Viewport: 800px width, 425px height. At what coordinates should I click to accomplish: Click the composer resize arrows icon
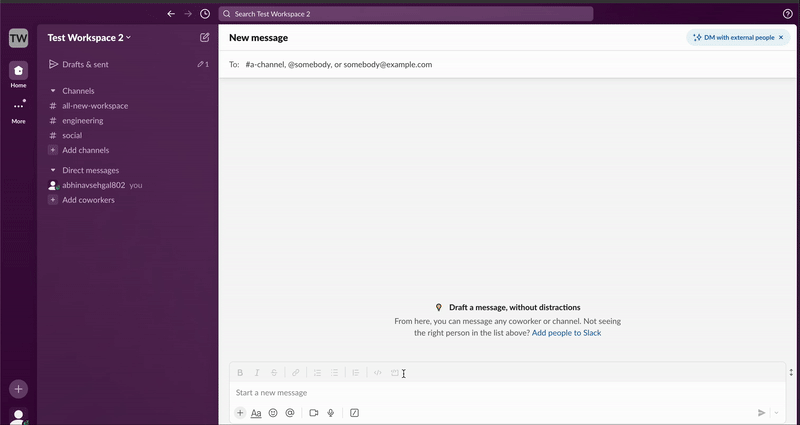(x=791, y=372)
